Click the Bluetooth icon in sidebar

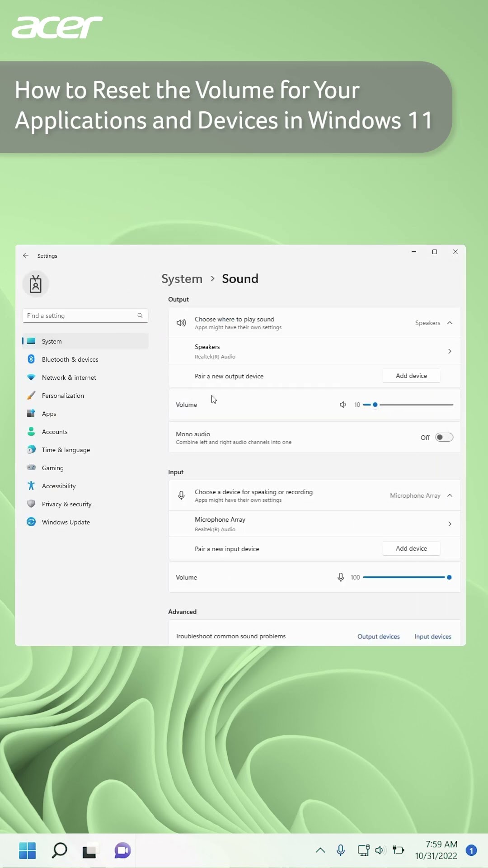(31, 359)
